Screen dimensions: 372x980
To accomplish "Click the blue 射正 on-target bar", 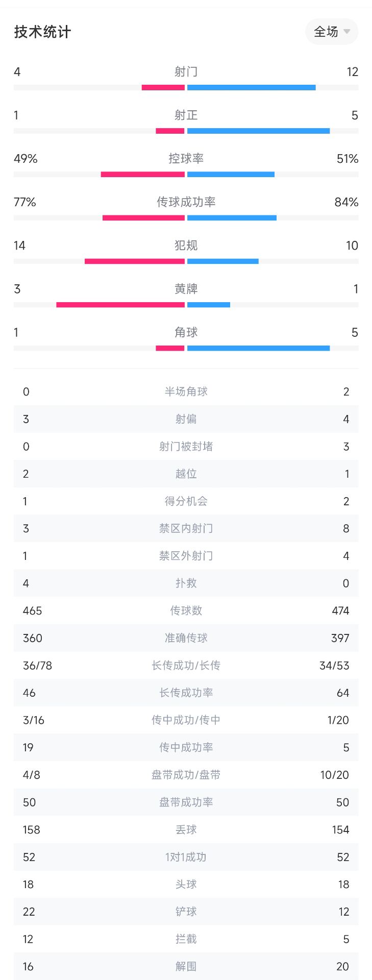I will pyautogui.click(x=259, y=131).
